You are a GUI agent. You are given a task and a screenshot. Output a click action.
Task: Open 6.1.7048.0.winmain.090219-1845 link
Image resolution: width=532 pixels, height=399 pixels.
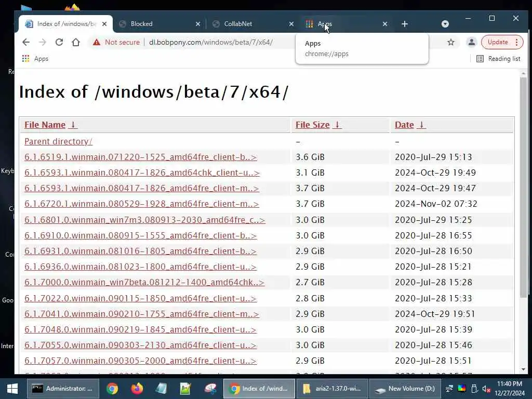140,329
